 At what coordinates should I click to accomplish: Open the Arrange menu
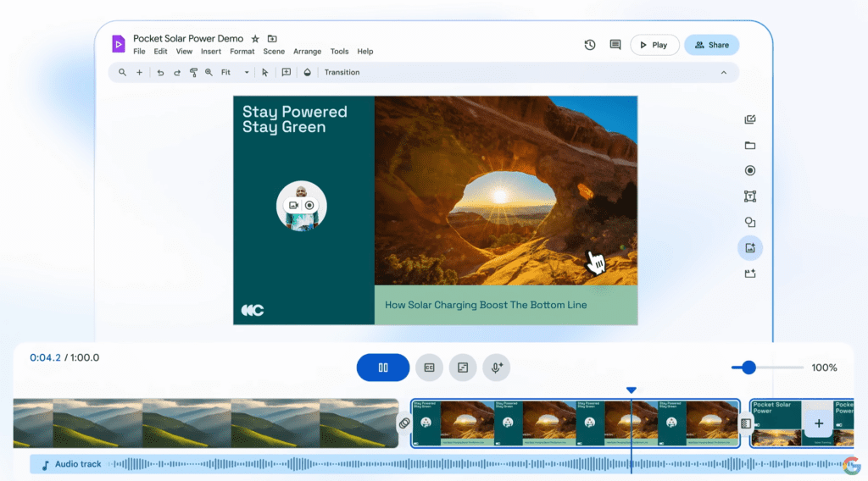pyautogui.click(x=308, y=52)
